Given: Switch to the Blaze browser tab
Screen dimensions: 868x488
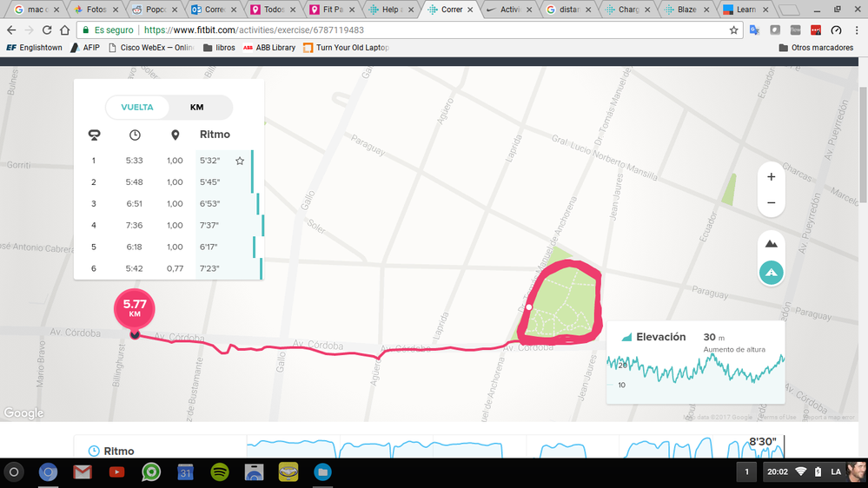Looking at the screenshot, I should click(x=686, y=10).
